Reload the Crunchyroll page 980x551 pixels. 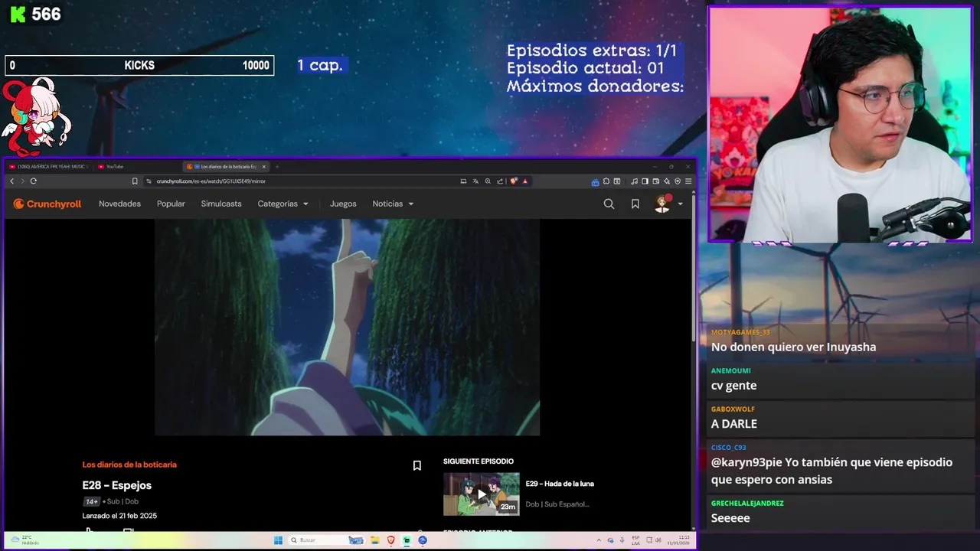[x=33, y=181]
